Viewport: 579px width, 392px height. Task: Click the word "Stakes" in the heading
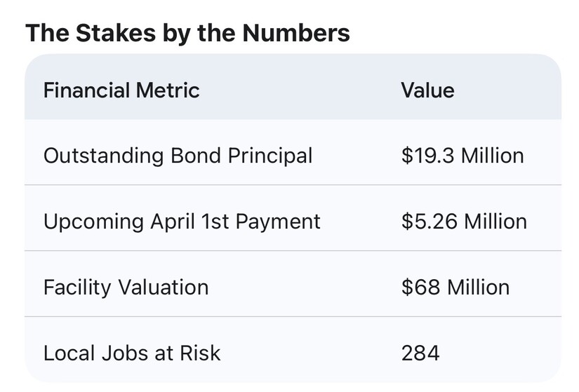[x=110, y=33]
